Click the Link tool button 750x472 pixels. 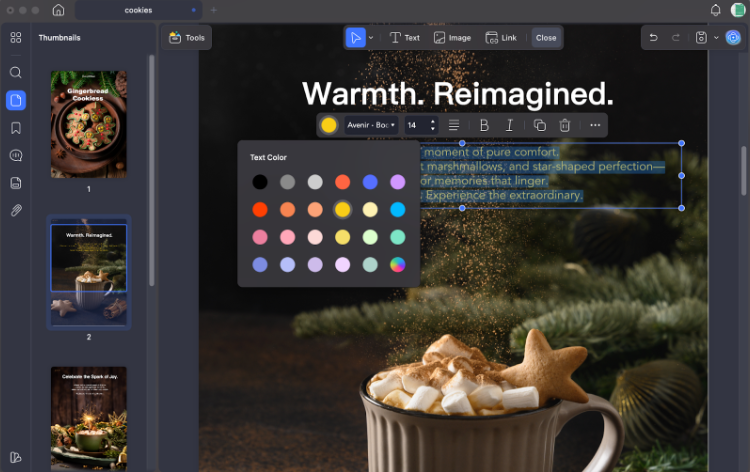click(x=501, y=38)
